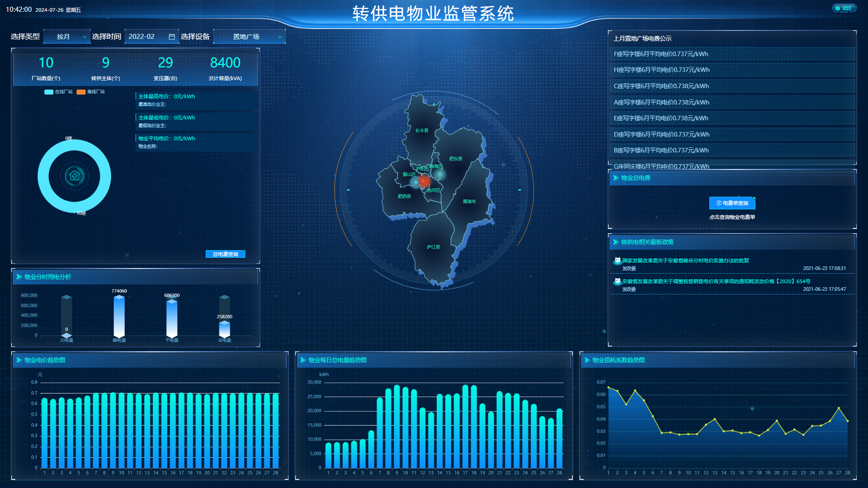This screenshot has height=488, width=868.
Task: Click the 电费单查询 button
Action: 732,203
